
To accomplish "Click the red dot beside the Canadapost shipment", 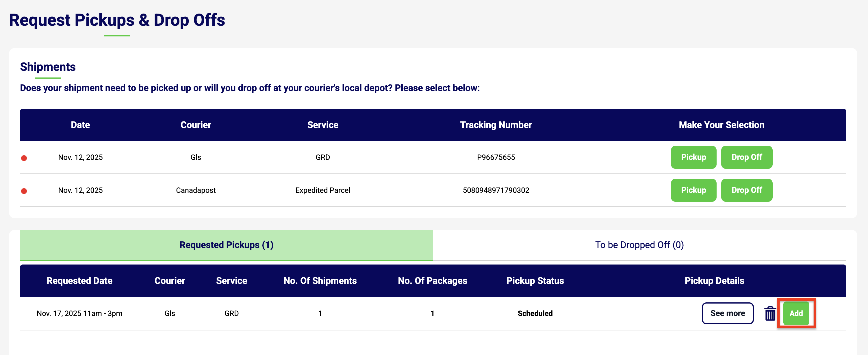I will tap(24, 191).
